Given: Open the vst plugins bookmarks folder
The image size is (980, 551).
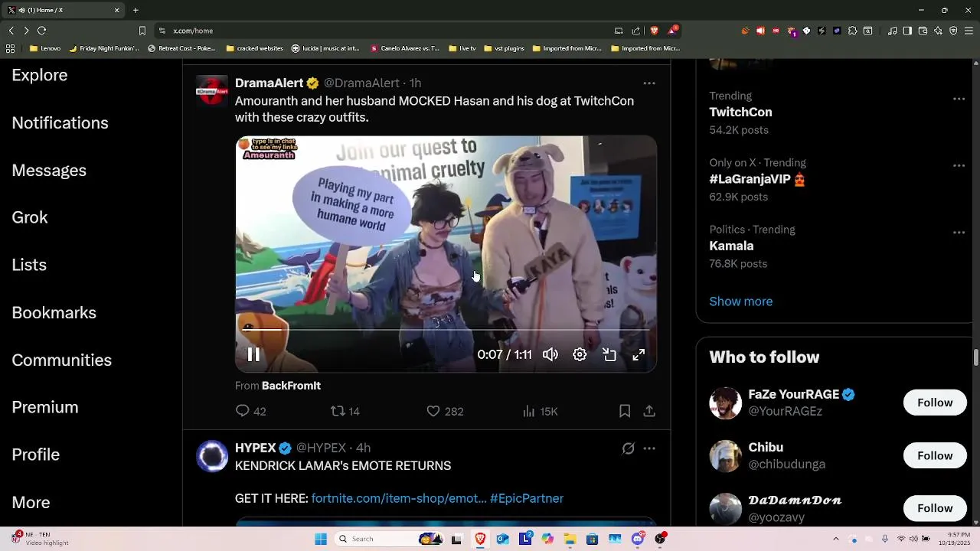Looking at the screenshot, I should pyautogui.click(x=503, y=48).
